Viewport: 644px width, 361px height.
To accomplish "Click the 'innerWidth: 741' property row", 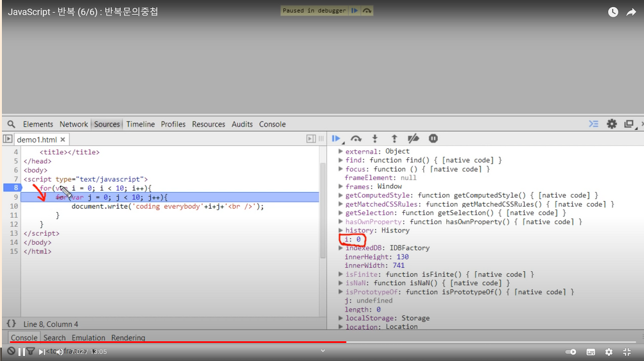I will tap(374, 265).
